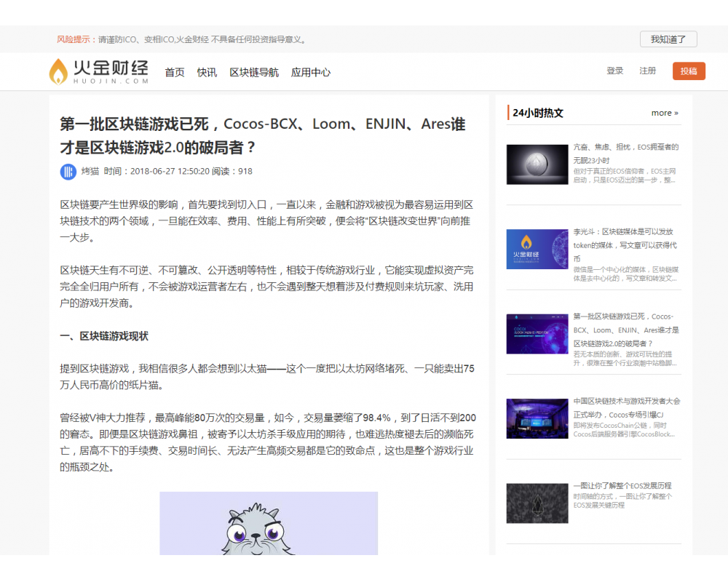Open the sidebar 第一批区块链游戏已死 article title
Viewport: 728px width, 582px height.
point(626,330)
